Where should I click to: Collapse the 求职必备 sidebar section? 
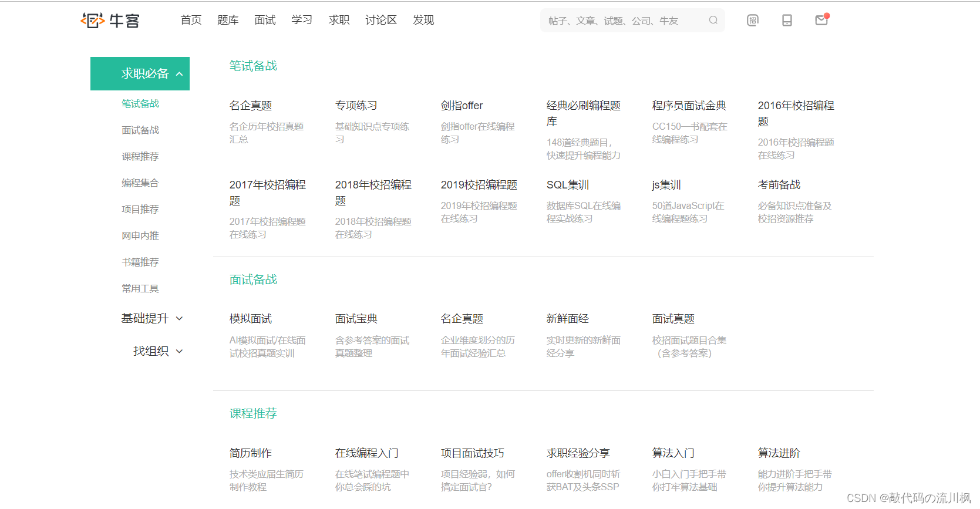179,74
